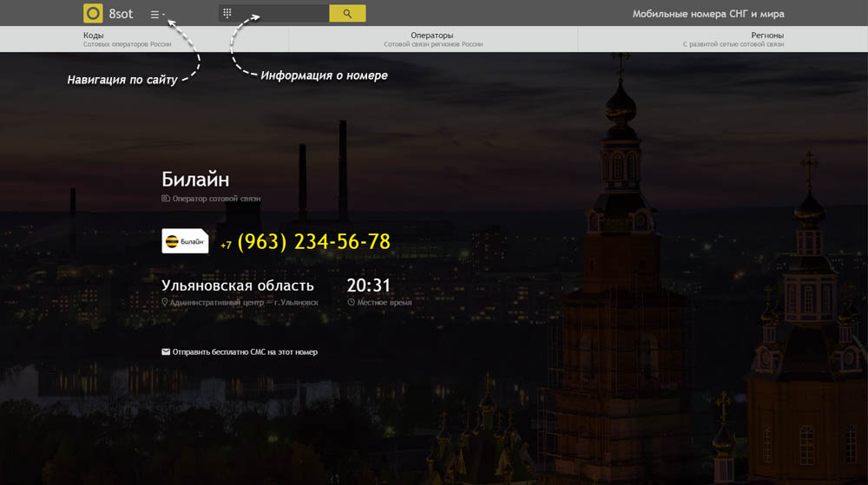The image size is (868, 485).
Task: Click the location pin icon near Административный центр
Action: (164, 303)
